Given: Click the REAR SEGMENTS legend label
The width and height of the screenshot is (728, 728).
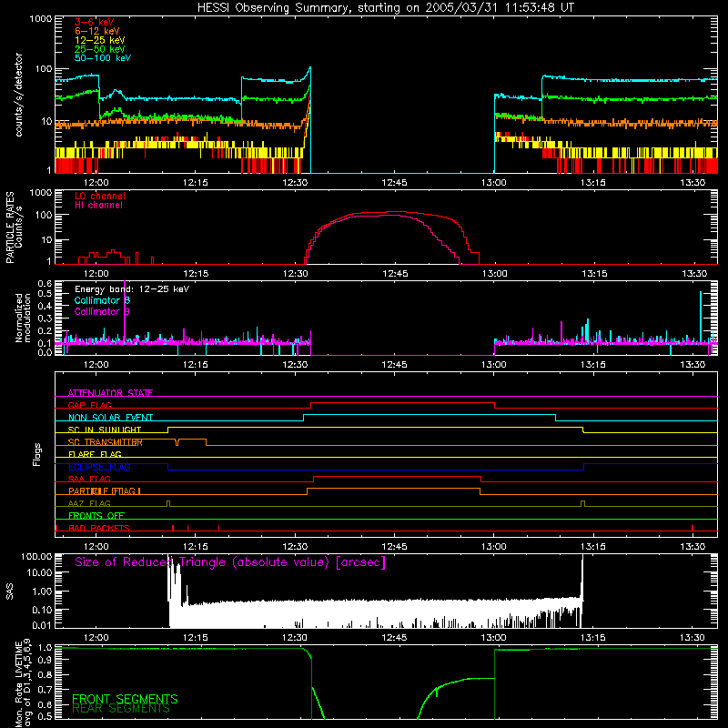Looking at the screenshot, I should tap(121, 708).
